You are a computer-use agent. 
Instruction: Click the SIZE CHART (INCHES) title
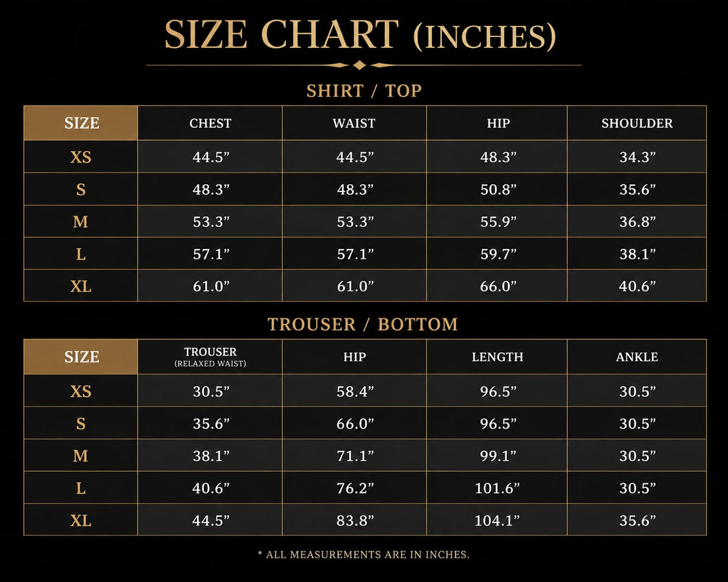360,35
